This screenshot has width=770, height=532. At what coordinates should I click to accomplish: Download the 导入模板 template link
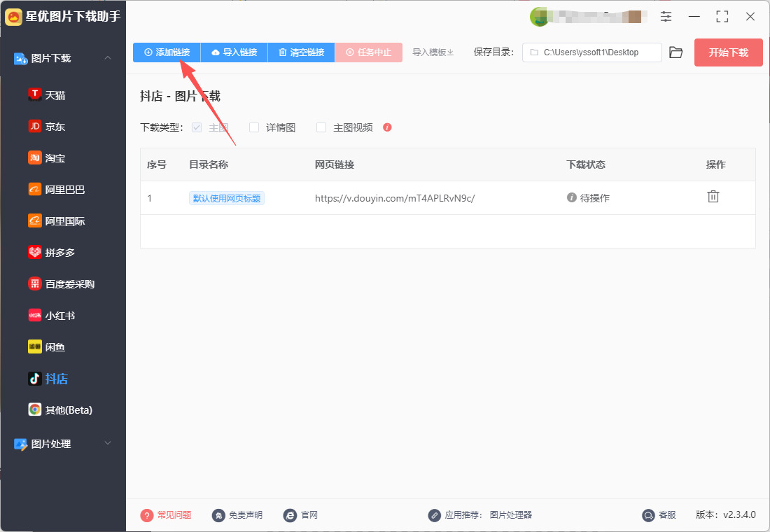coord(433,52)
